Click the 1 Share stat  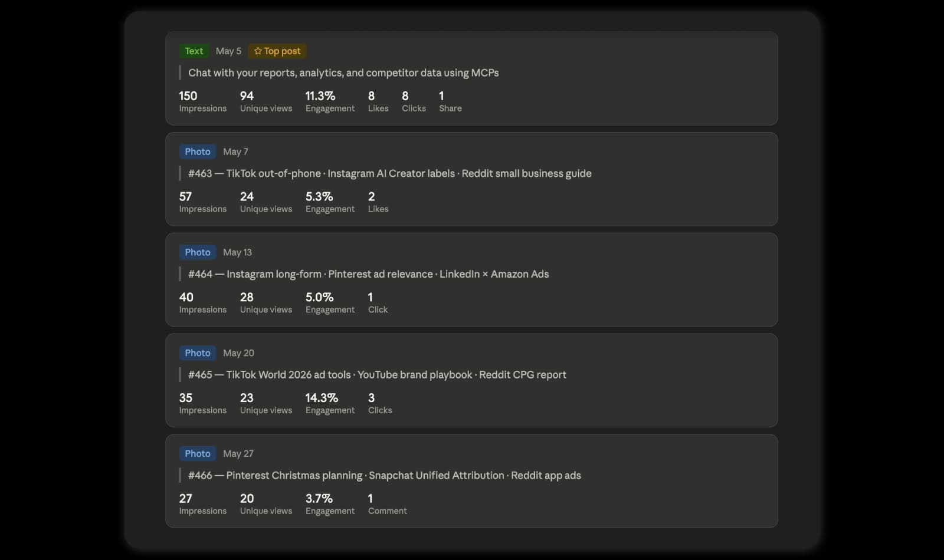pos(450,101)
